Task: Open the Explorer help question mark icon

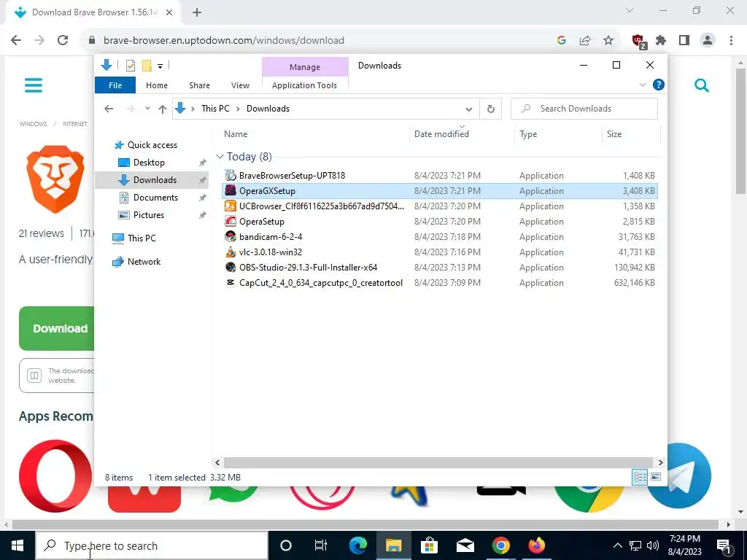Action: pyautogui.click(x=659, y=85)
